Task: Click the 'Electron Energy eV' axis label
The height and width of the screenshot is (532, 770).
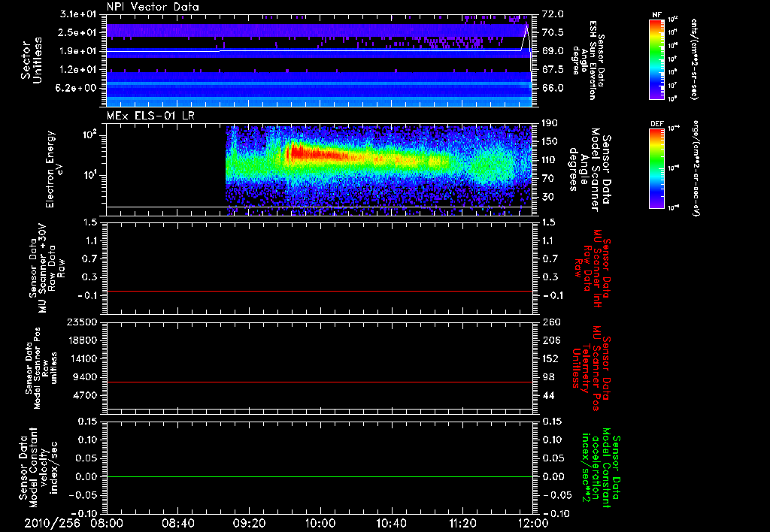Action: click(x=54, y=169)
